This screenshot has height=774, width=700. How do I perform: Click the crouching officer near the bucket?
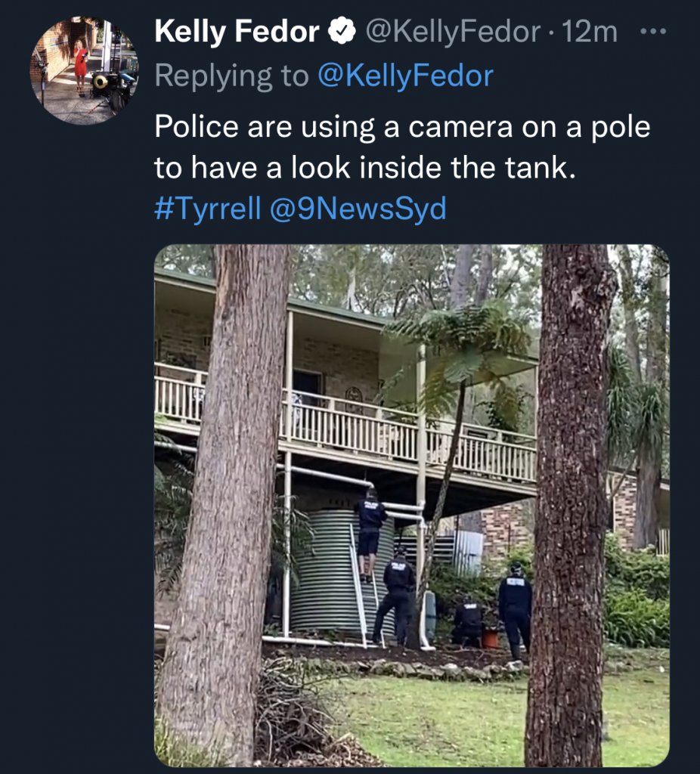468,621
